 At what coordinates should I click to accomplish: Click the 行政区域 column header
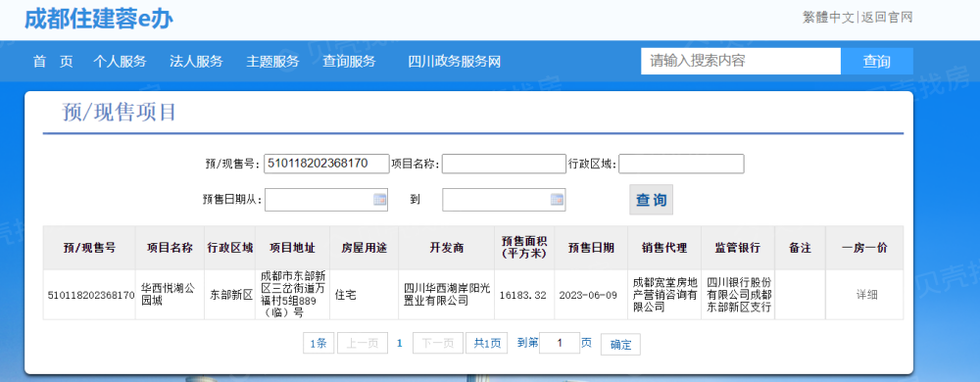[230, 248]
